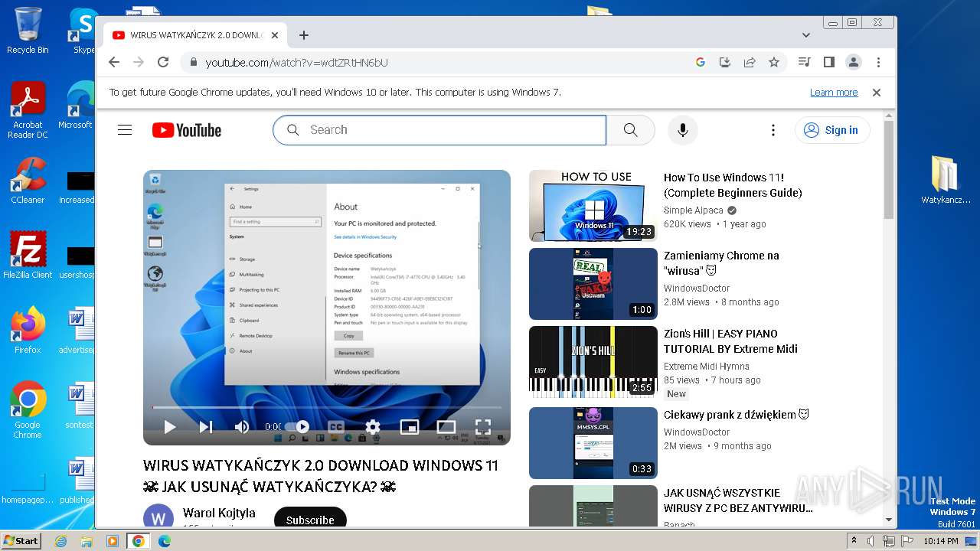Subscribe to Warol Kojtyla channel
Screen dimensions: 980x551
[x=310, y=518]
